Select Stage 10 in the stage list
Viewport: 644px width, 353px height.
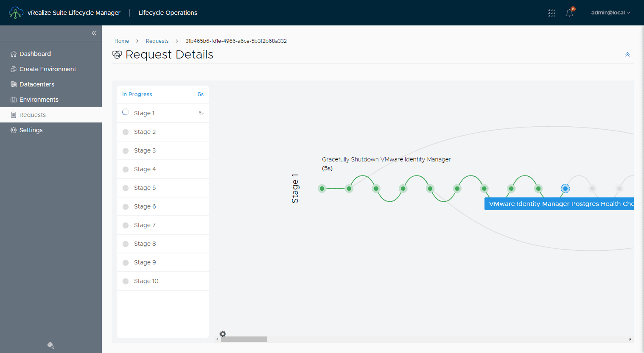coord(146,281)
